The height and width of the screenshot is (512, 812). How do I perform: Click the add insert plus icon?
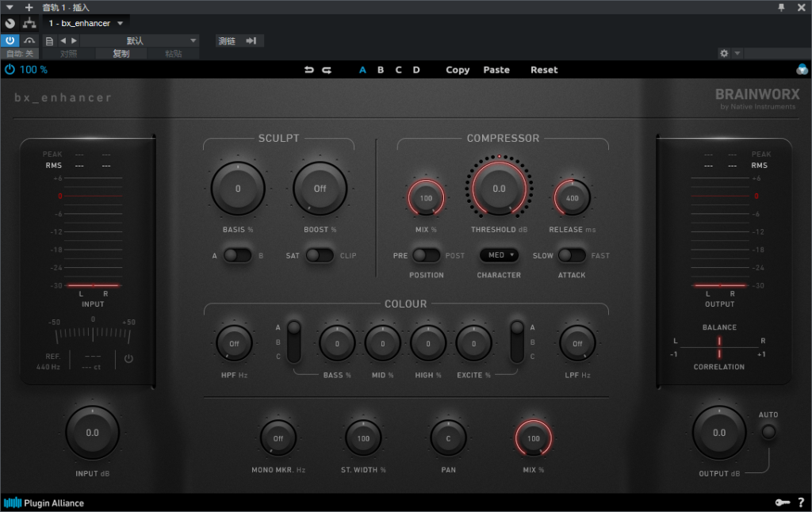tap(29, 7)
